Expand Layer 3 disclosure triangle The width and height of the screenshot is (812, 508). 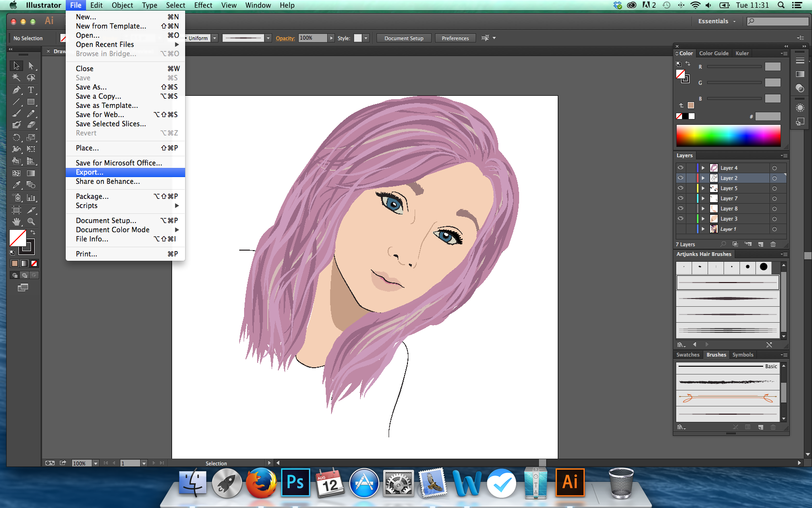point(703,219)
